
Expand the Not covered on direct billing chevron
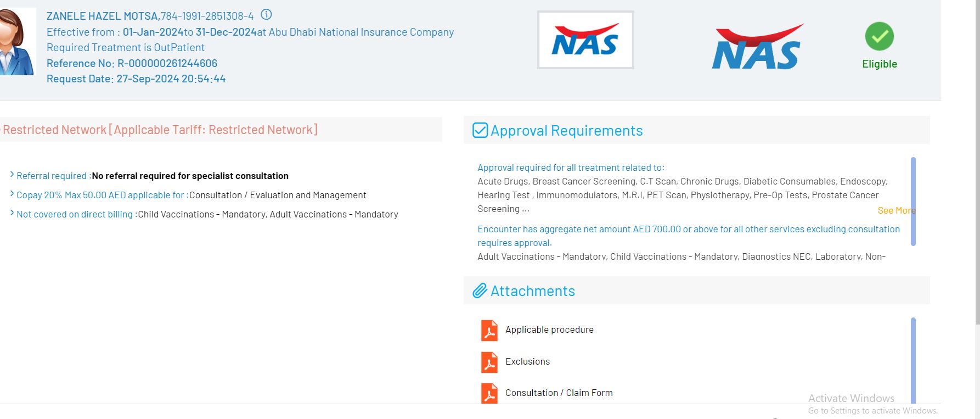(12, 214)
